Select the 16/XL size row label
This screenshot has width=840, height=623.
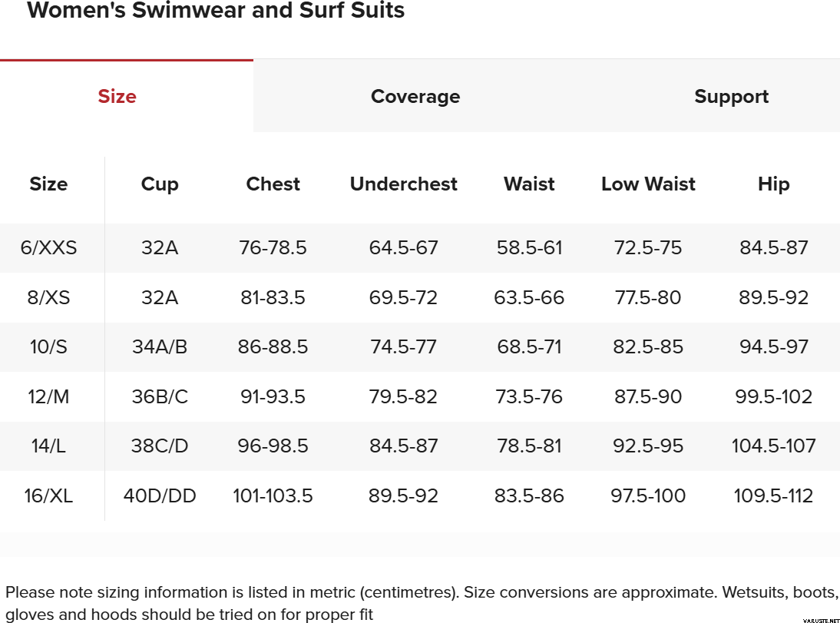48,496
